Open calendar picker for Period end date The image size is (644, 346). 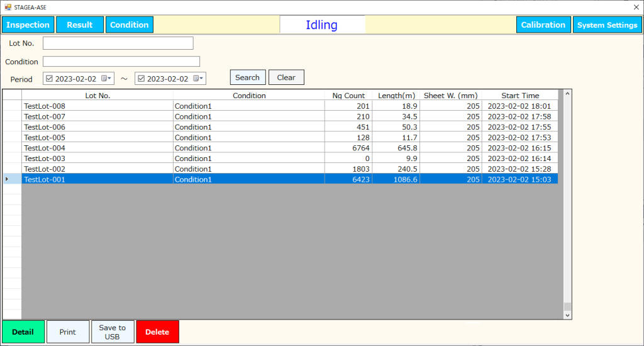coord(198,79)
